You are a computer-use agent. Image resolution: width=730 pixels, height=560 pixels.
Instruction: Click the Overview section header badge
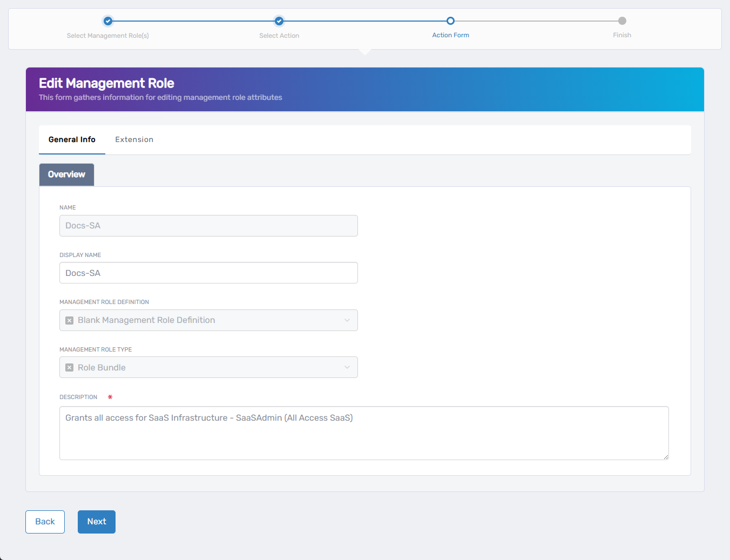(x=66, y=174)
